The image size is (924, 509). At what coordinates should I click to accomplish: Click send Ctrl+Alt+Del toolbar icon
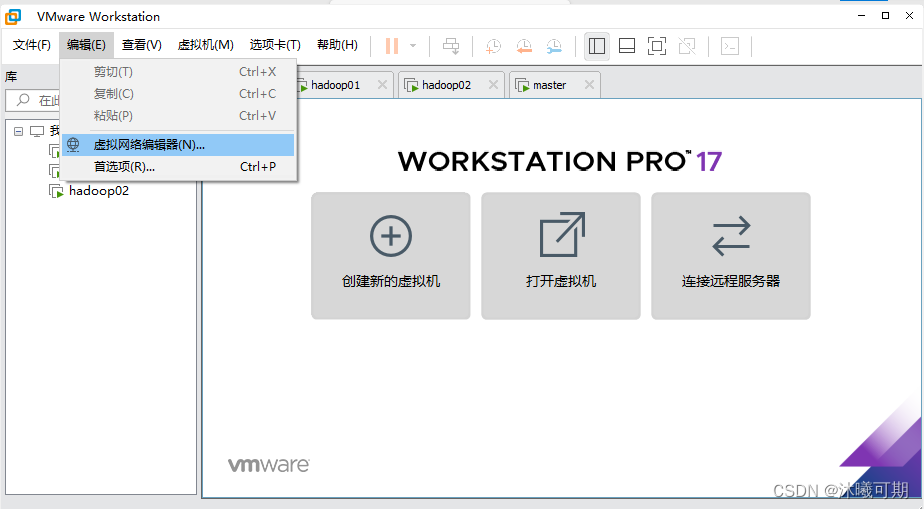click(451, 46)
